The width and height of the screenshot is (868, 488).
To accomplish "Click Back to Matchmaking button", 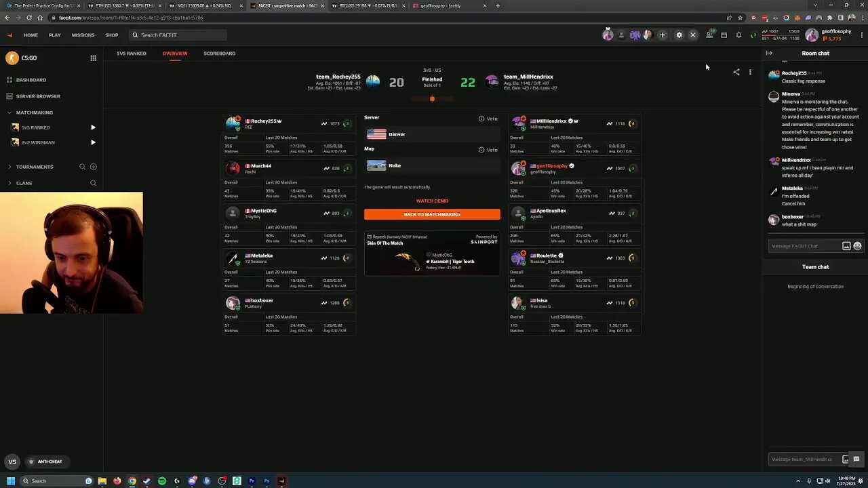I will click(x=432, y=214).
